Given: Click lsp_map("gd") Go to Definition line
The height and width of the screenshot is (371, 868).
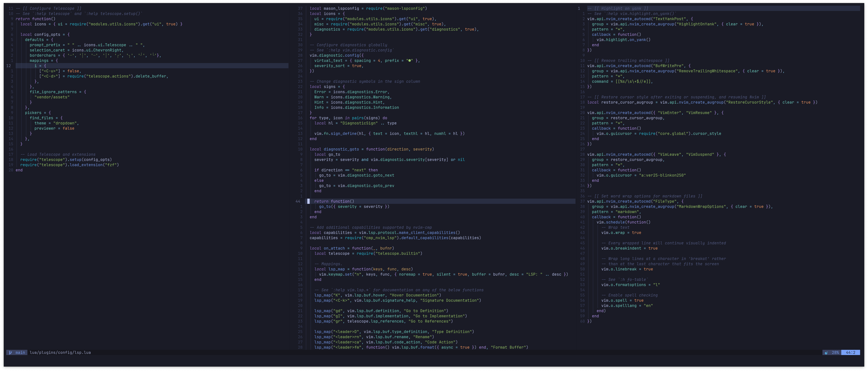Looking at the screenshot, I should coord(381,311).
